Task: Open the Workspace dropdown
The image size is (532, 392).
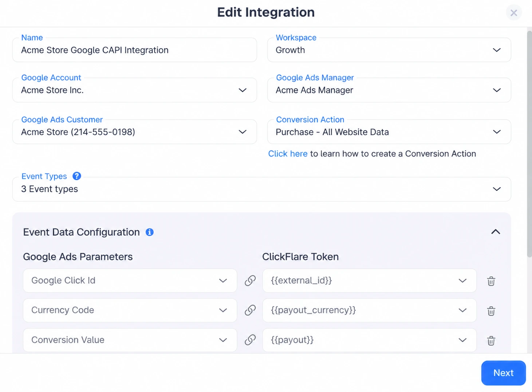Action: [x=389, y=50]
